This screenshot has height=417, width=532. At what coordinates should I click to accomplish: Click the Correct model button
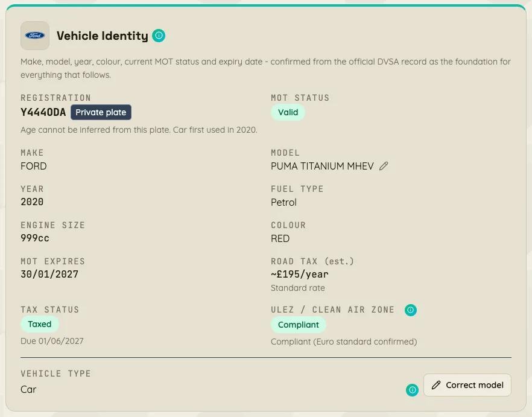[x=467, y=385]
